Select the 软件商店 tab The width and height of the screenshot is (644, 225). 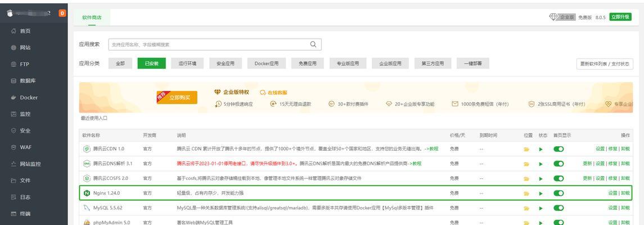point(92,17)
